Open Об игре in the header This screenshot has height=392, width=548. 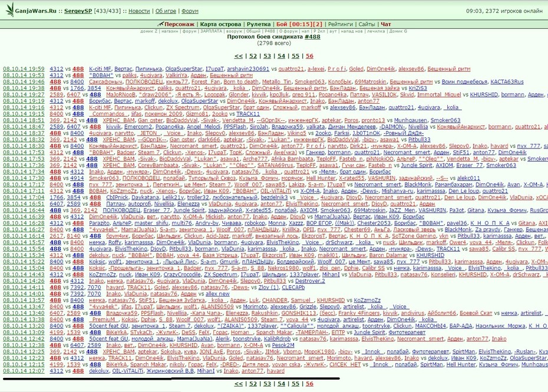point(166,11)
